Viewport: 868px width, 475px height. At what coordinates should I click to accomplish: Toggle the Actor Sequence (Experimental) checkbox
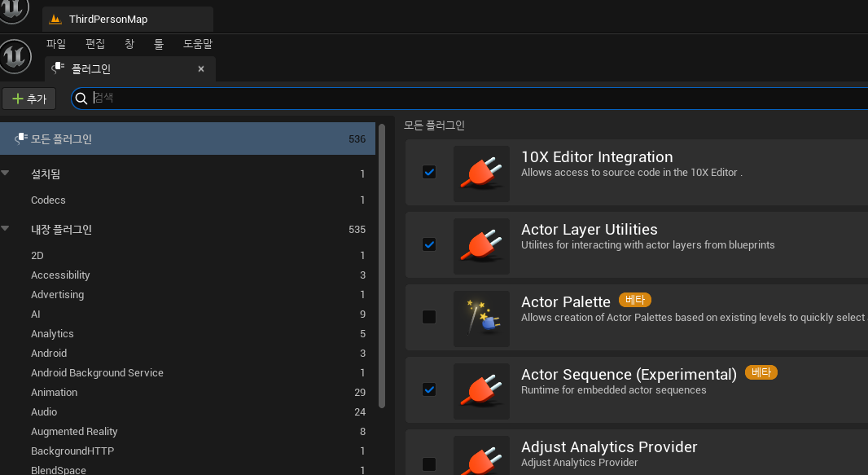click(x=429, y=389)
